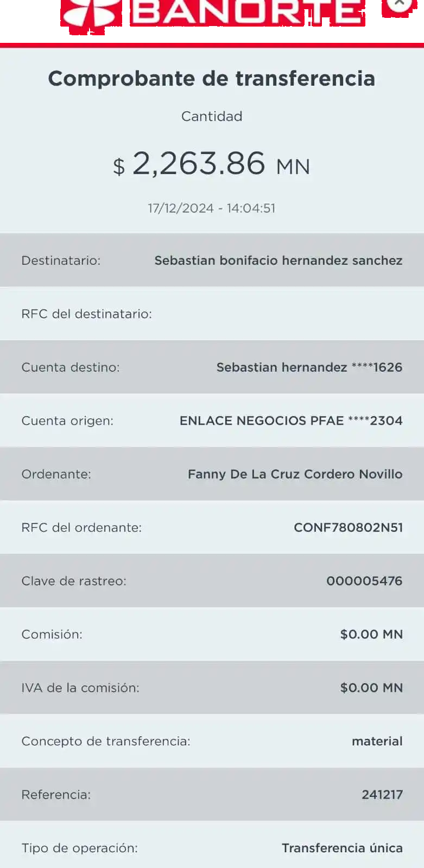Click the IVA de la comisión amount
Image resolution: width=424 pixels, height=868 pixels.
coord(371,688)
